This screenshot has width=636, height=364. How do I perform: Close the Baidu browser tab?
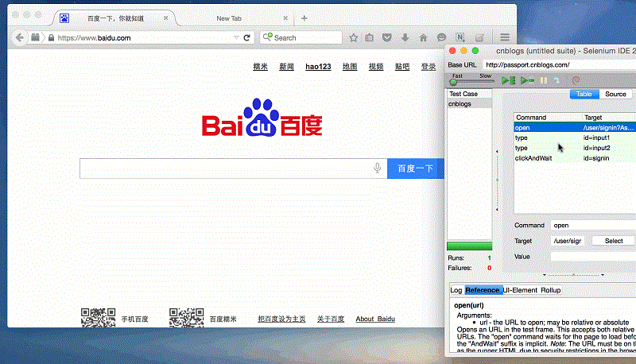click(165, 18)
